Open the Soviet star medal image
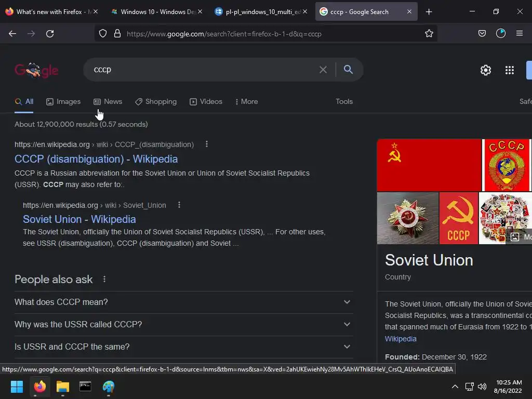The height and width of the screenshot is (399, 532). point(408,218)
